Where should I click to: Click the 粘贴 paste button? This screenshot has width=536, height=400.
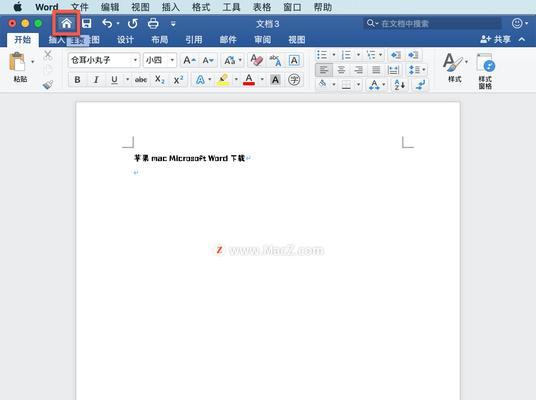[x=20, y=67]
